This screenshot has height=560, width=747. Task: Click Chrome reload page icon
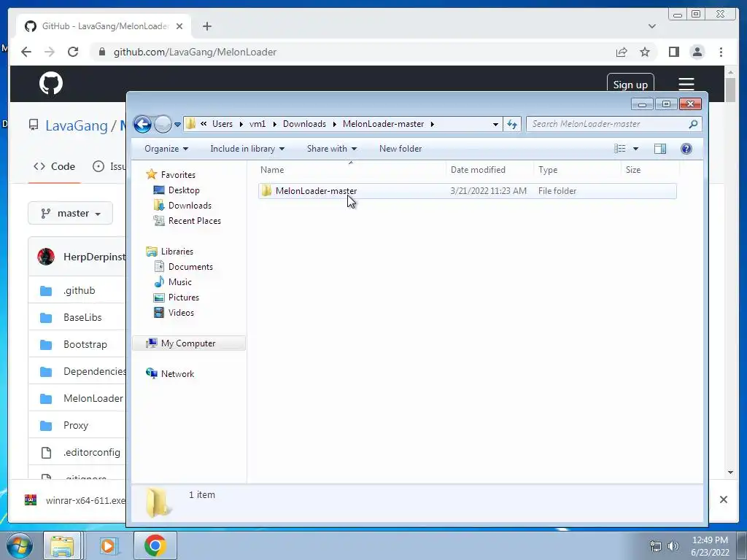73,52
